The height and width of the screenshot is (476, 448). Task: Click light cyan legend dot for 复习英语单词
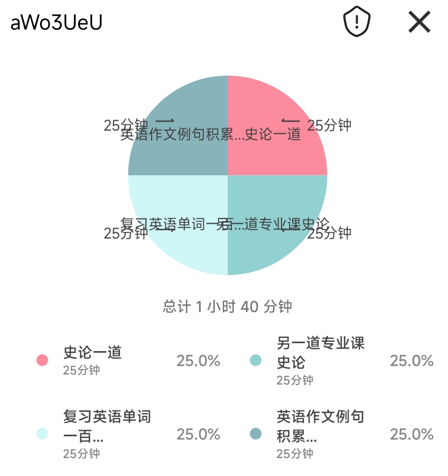point(42,434)
